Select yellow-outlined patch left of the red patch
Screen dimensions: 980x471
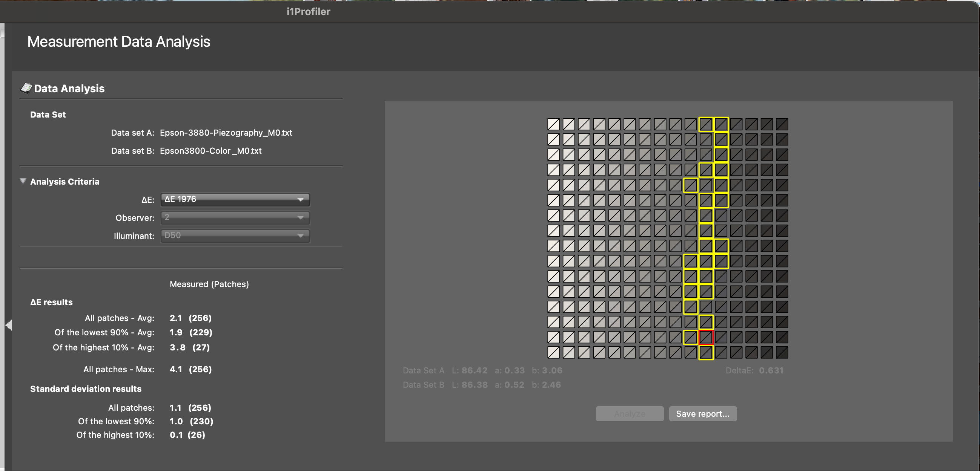(691, 337)
